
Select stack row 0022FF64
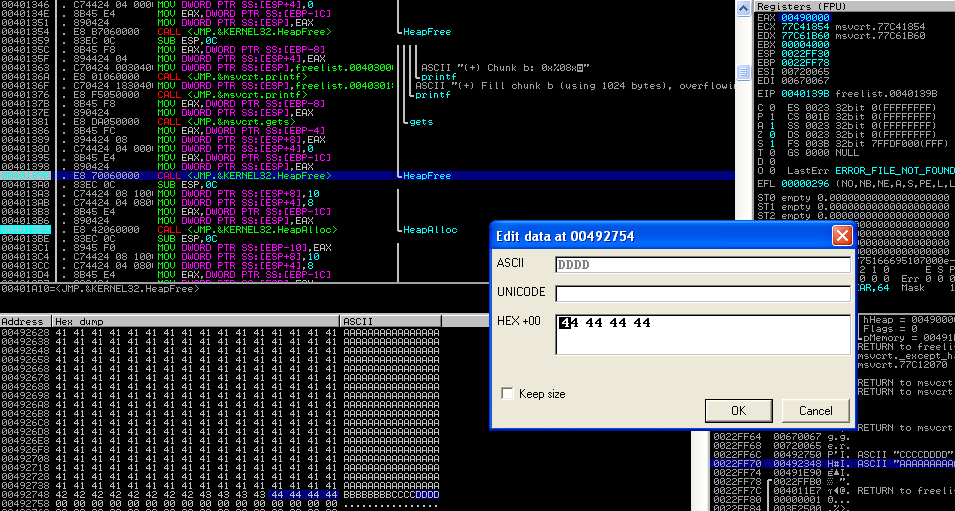tap(832, 437)
